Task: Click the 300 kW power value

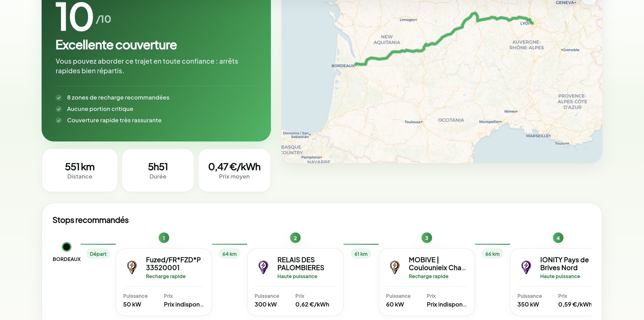Action: [265, 304]
